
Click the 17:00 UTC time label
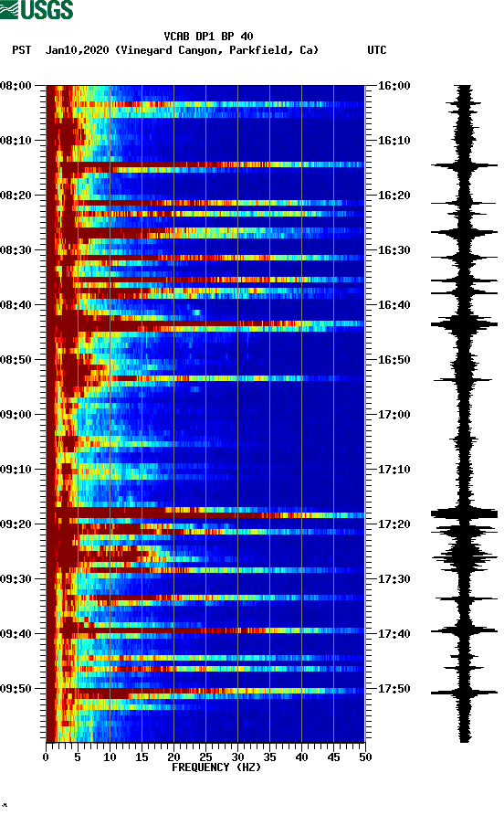(394, 414)
